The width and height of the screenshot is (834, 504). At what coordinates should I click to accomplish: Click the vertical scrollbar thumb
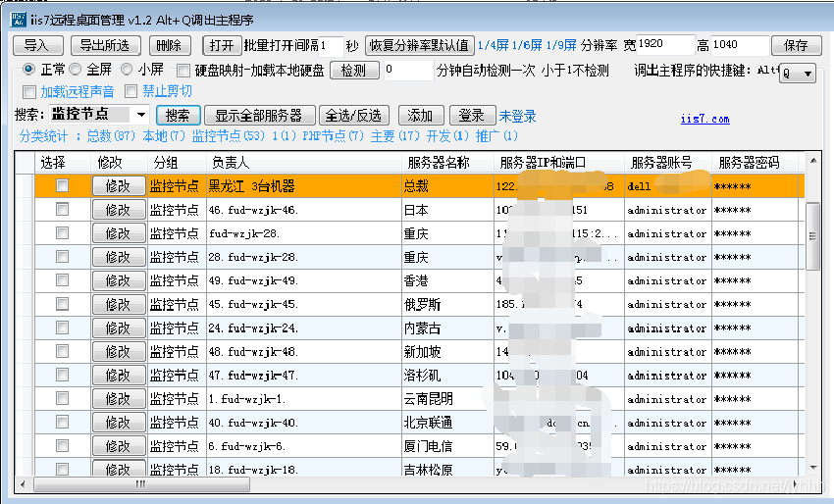[x=812, y=236]
